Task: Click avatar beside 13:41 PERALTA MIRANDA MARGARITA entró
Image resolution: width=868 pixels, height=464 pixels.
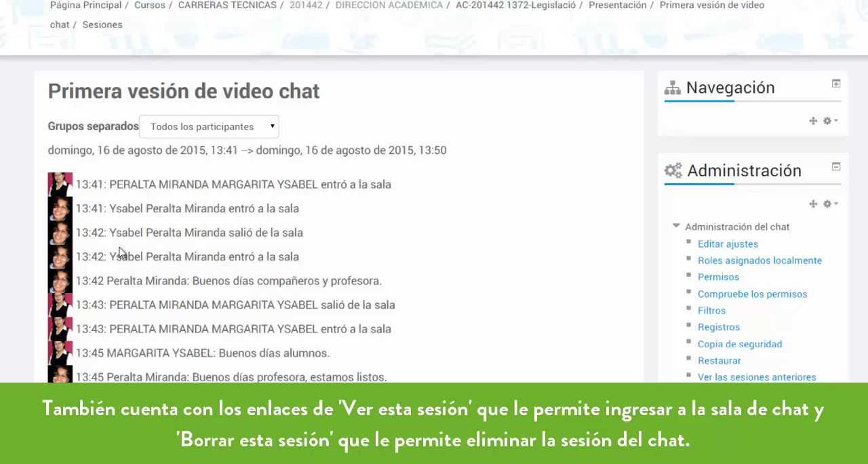Action: [x=60, y=185]
